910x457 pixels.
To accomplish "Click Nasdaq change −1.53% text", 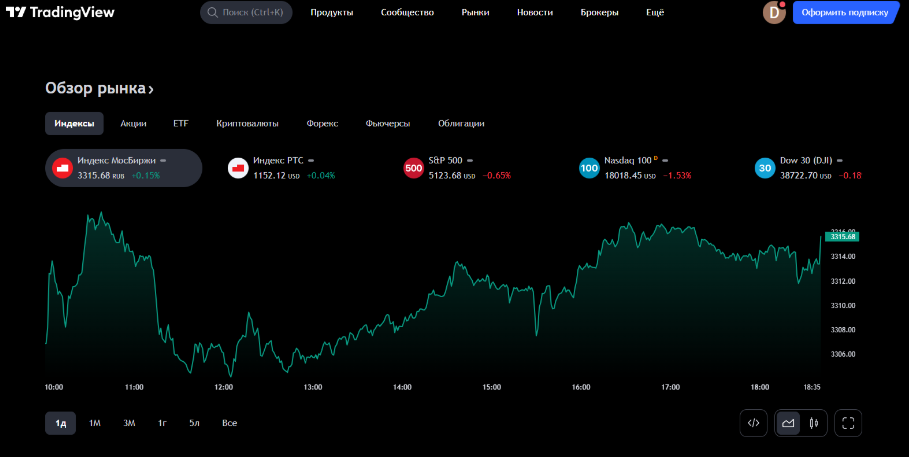I will coord(677,175).
